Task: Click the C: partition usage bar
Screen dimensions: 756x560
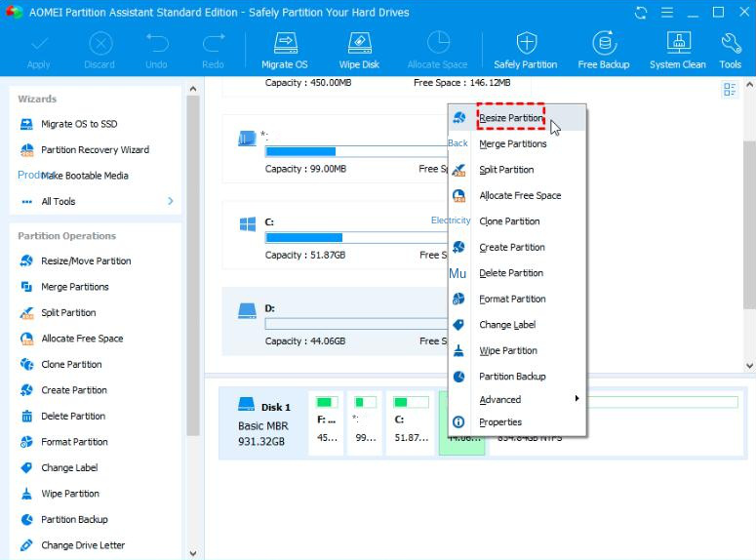Action: 351,237
